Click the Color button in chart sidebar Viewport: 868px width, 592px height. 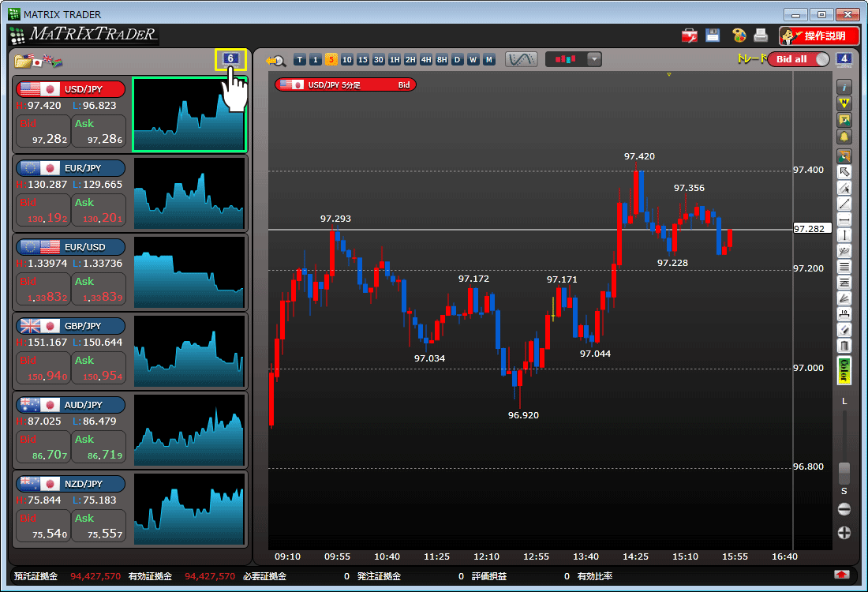[844, 370]
